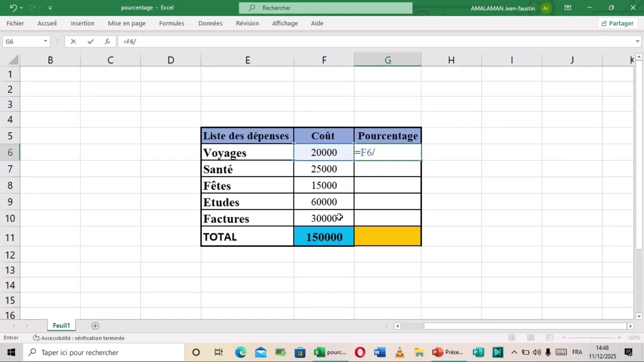Image resolution: width=644 pixels, height=362 pixels.
Task: Show hidden system tray icons
Action: click(x=514, y=352)
